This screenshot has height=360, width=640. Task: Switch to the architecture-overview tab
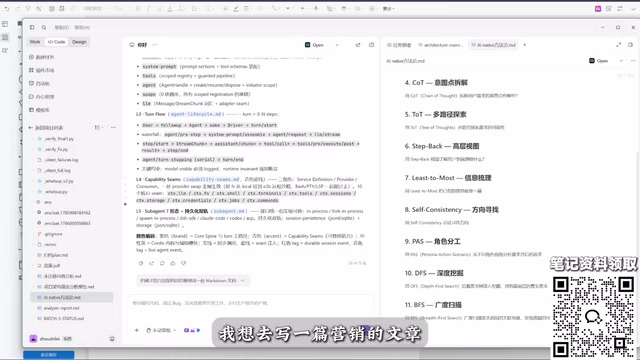pyautogui.click(x=441, y=45)
